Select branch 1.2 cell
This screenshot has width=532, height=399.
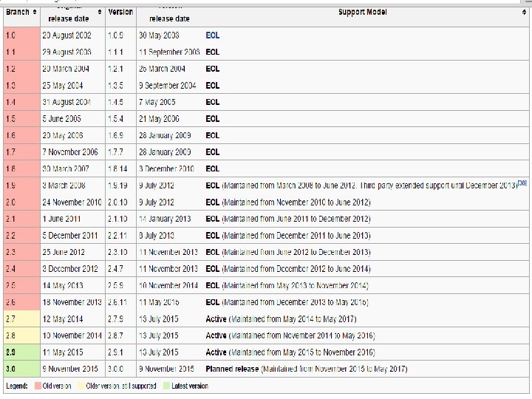pos(21,69)
